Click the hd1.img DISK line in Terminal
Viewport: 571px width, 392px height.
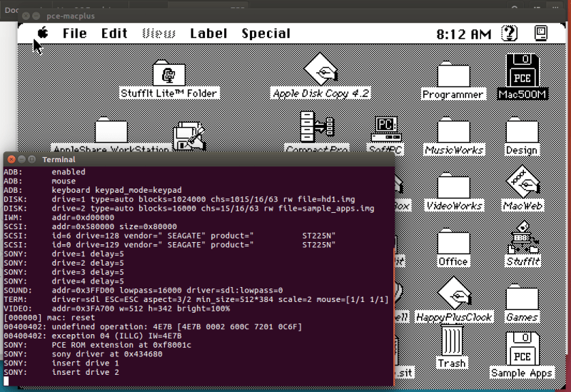(180, 199)
